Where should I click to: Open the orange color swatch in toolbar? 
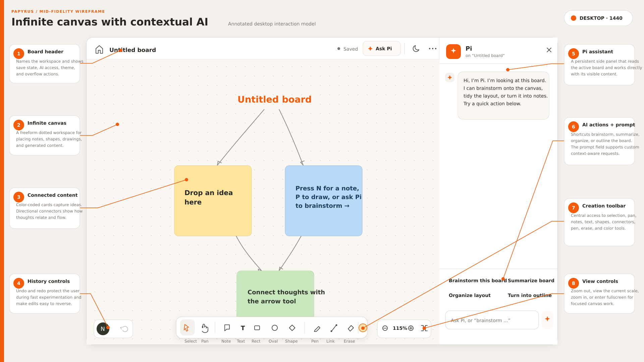363,328
